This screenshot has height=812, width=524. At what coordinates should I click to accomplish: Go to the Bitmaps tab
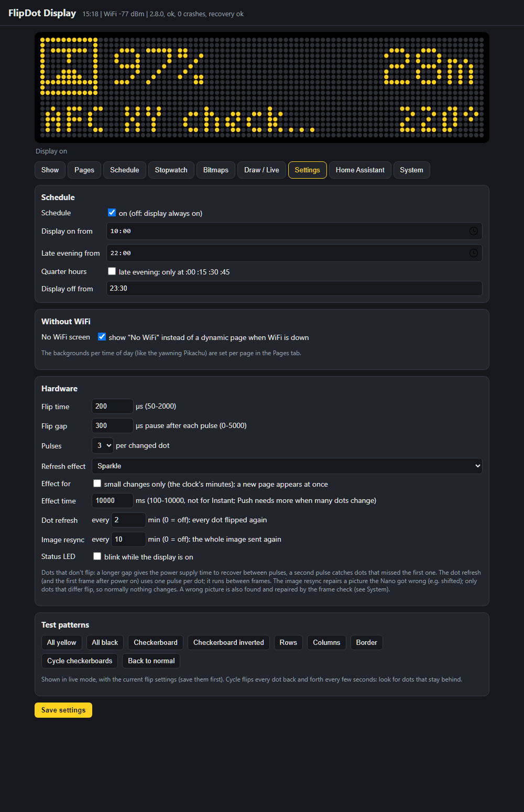[216, 170]
